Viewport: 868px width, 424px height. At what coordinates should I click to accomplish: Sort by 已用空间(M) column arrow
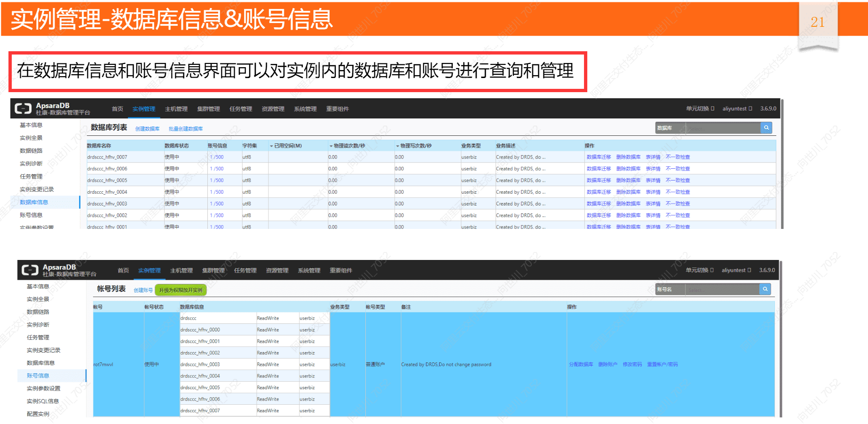click(x=271, y=146)
